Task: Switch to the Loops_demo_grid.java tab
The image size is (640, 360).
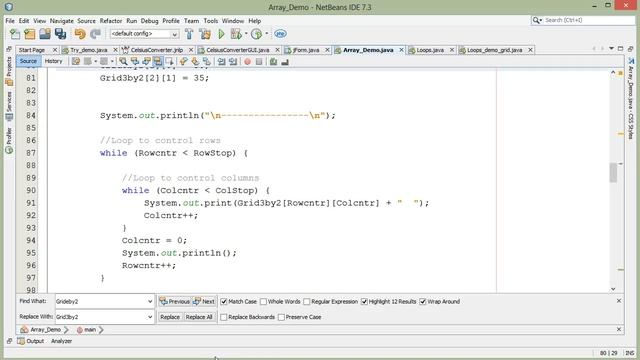Action: (x=494, y=50)
